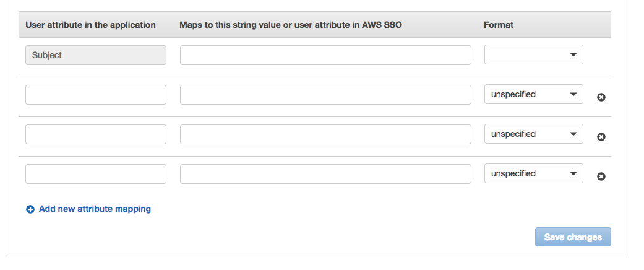This screenshot has height=270, width=644.
Task: Click the Save changes button
Action: (x=573, y=237)
